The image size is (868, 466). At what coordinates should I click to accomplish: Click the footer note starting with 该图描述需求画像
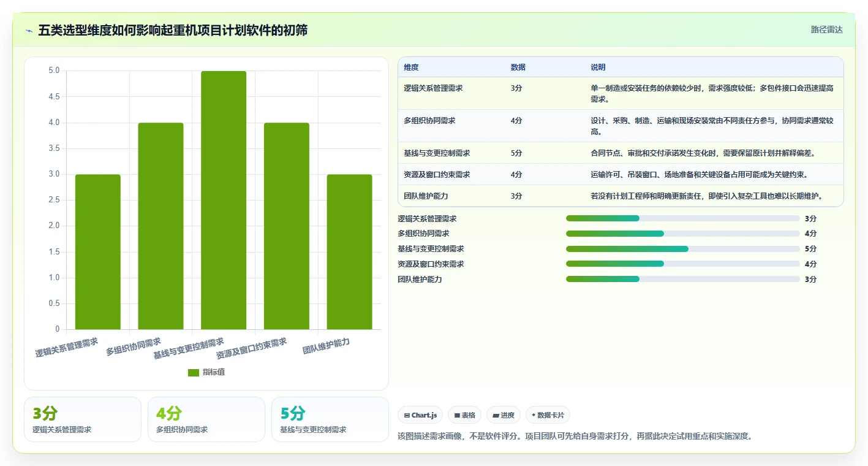coord(575,437)
